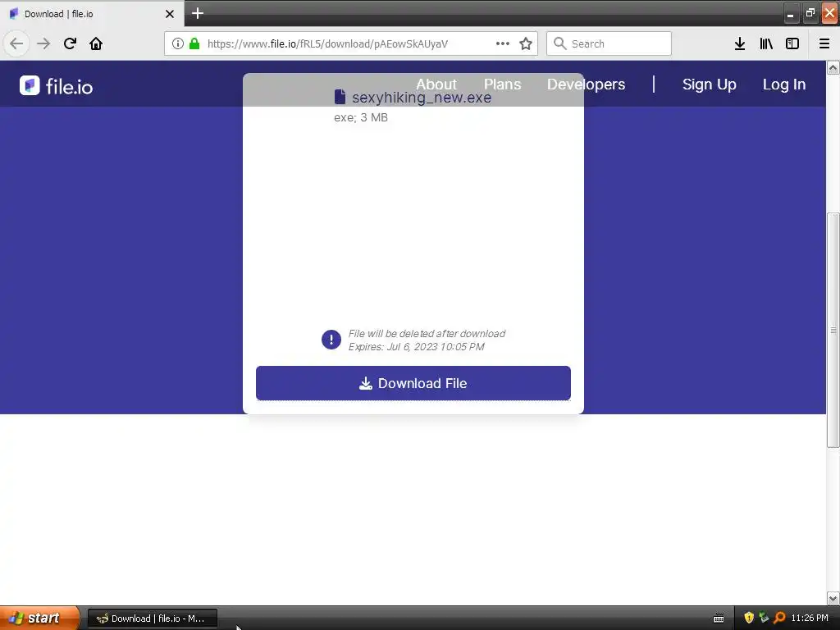Open the browser home page
Image resolution: width=840 pixels, height=630 pixels.
(x=96, y=43)
